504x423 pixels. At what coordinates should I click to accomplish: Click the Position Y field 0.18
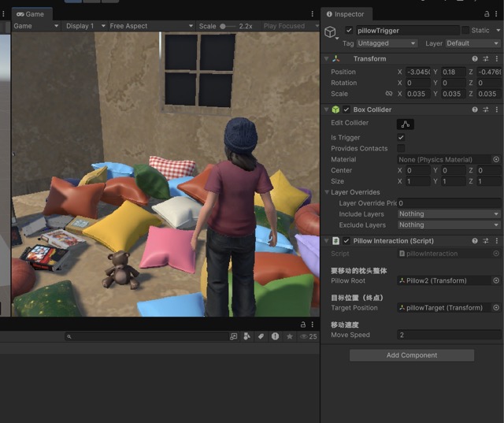[454, 72]
